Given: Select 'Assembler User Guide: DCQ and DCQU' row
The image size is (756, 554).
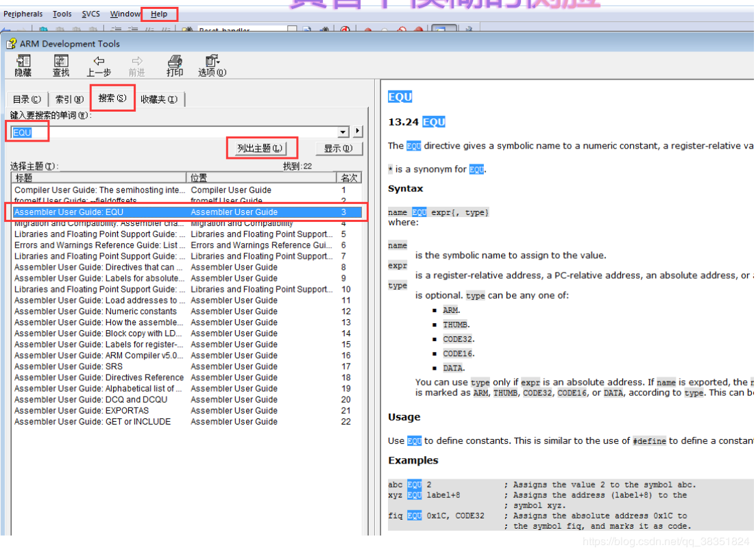Looking at the screenshot, I should pos(187,400).
